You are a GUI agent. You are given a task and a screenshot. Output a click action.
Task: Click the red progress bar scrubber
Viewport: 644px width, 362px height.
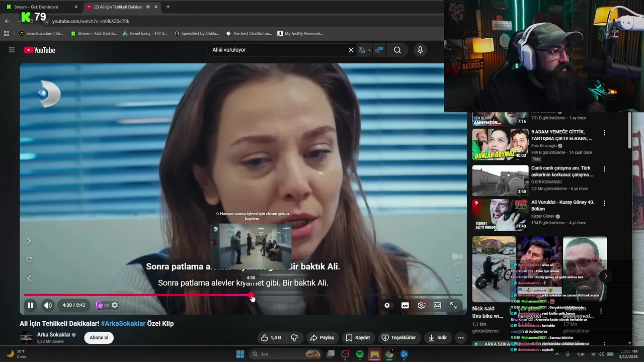coord(251,295)
